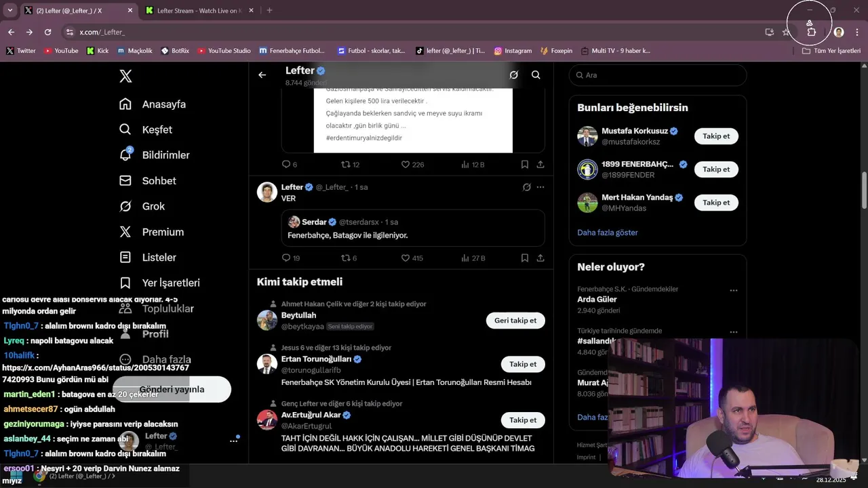Open more options for #sallandık trend
Viewport: 868px width, 488px height.
(x=733, y=332)
